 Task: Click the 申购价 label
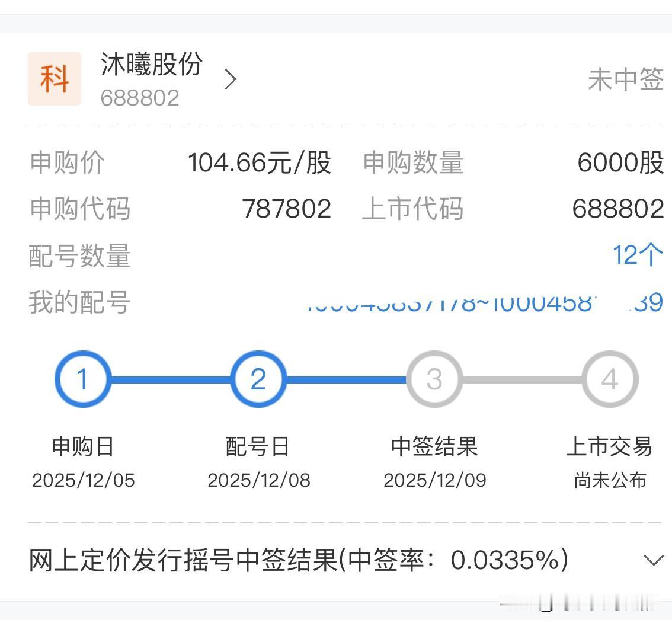pyautogui.click(x=68, y=162)
